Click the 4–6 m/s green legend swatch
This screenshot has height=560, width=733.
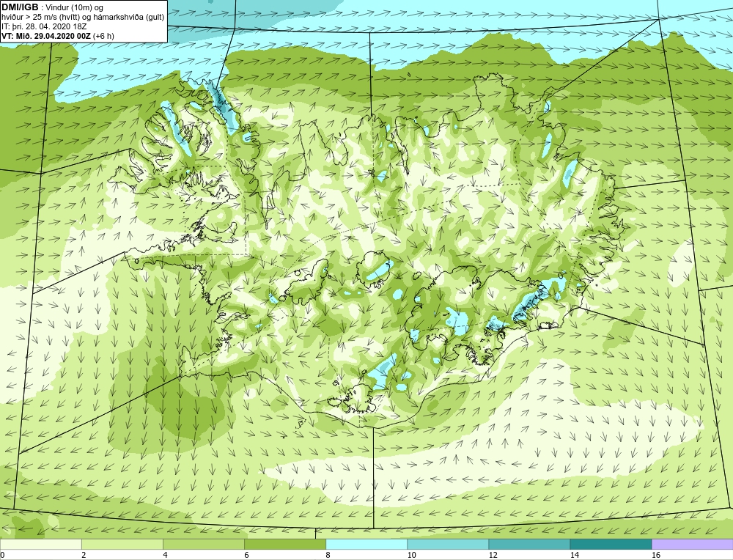point(204,544)
